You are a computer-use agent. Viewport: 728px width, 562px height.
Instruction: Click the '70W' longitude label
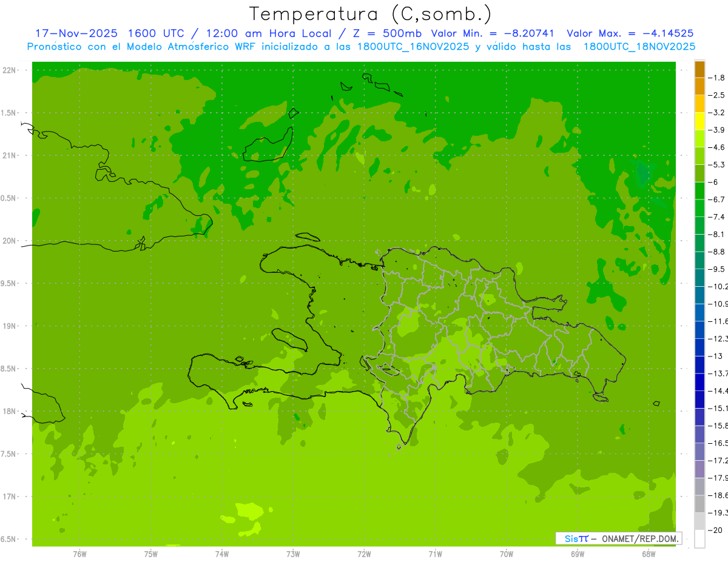(507, 554)
